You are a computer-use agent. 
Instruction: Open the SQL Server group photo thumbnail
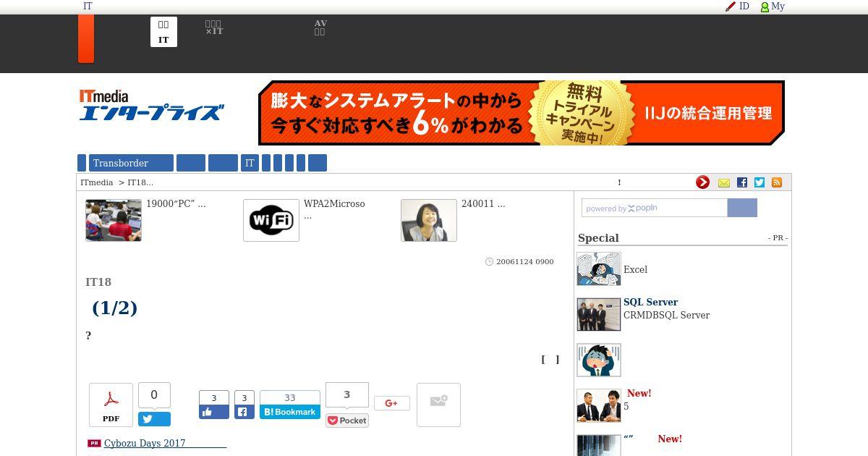[599, 314]
